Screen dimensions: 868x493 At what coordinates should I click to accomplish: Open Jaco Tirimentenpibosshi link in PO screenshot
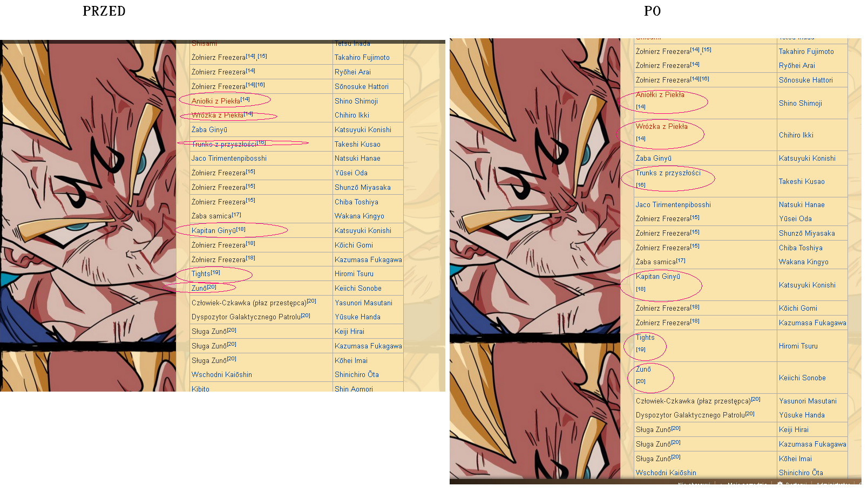click(673, 205)
